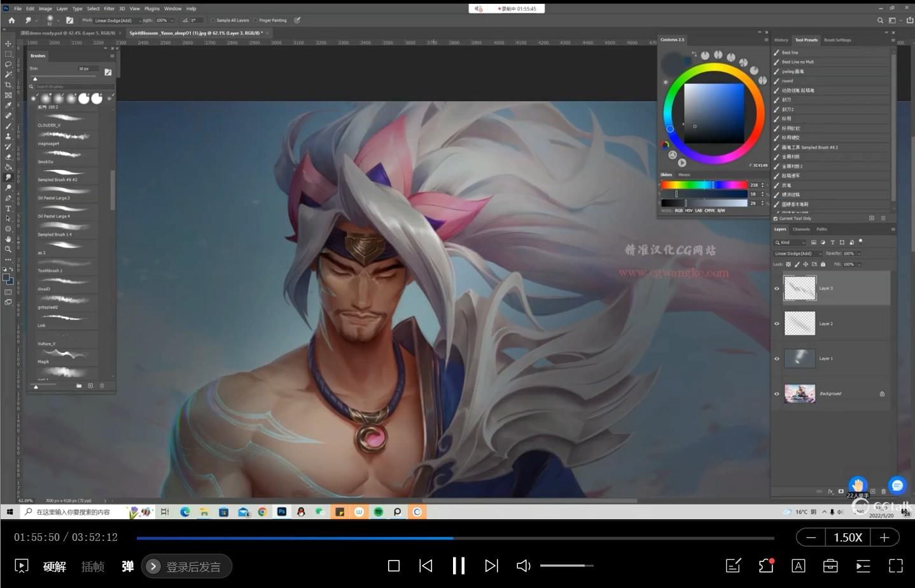Select the Zoom tool in the toolbar
Image resolution: width=915 pixels, height=588 pixels.
[8, 249]
